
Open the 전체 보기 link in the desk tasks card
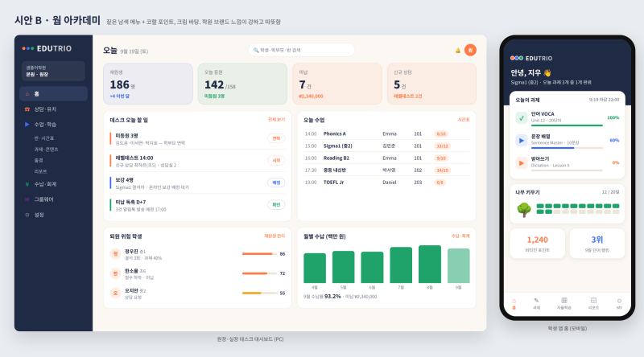click(x=276, y=120)
